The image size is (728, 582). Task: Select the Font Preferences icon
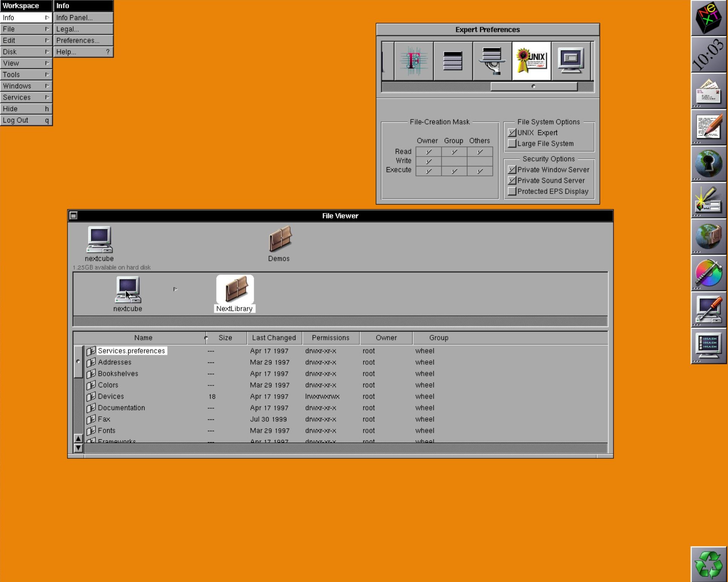[x=413, y=61]
